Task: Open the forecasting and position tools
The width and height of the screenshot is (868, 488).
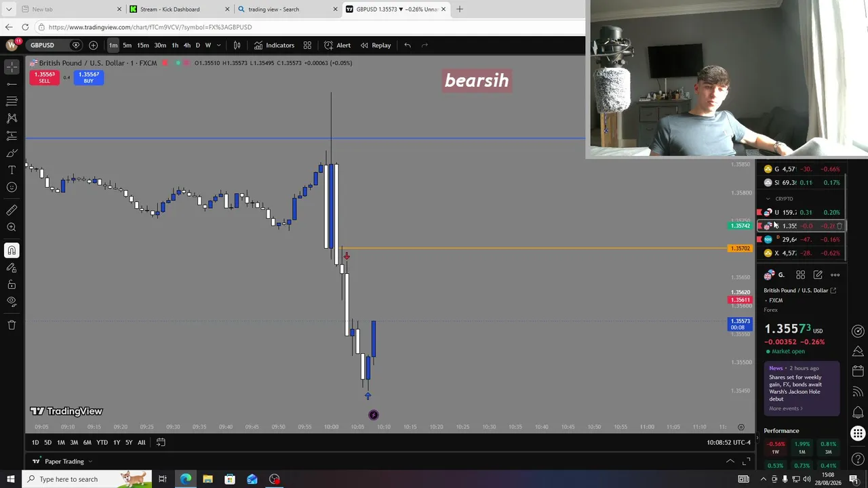Action: [x=12, y=136]
